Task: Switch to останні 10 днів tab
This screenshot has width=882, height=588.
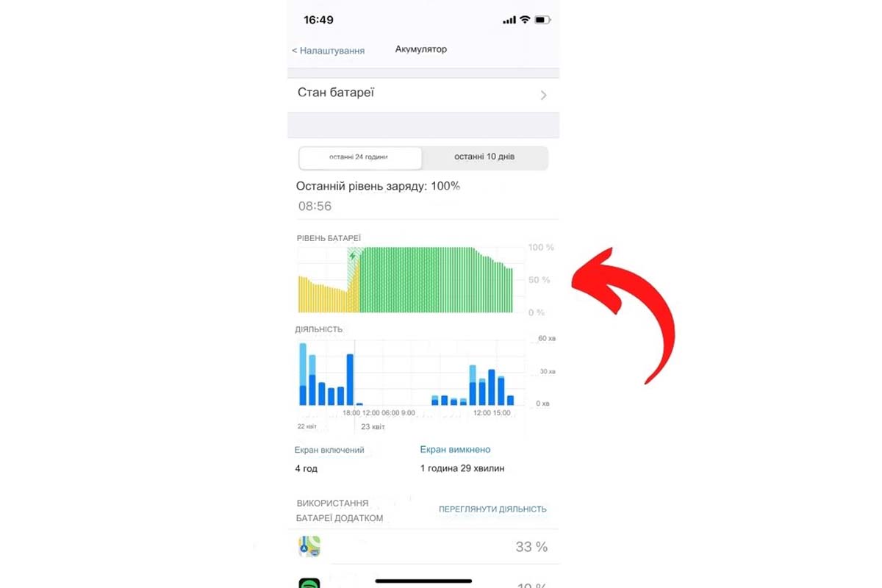Action: 484,157
